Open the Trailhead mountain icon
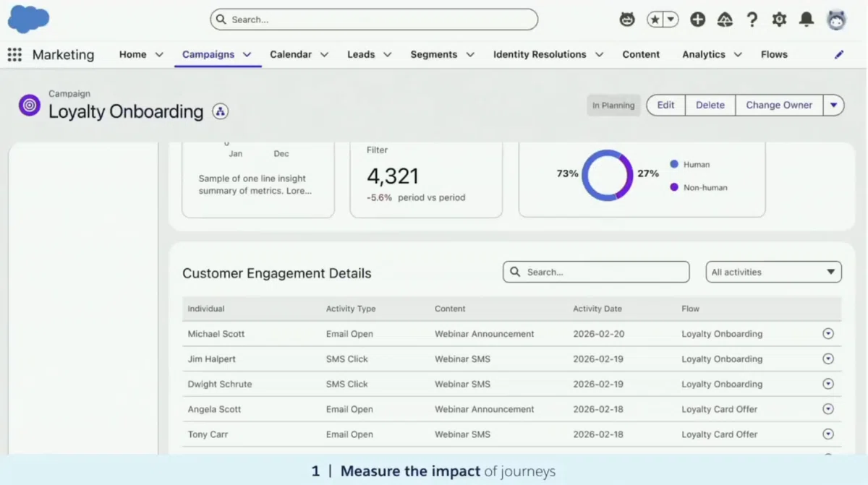868x485 pixels. pos(725,20)
